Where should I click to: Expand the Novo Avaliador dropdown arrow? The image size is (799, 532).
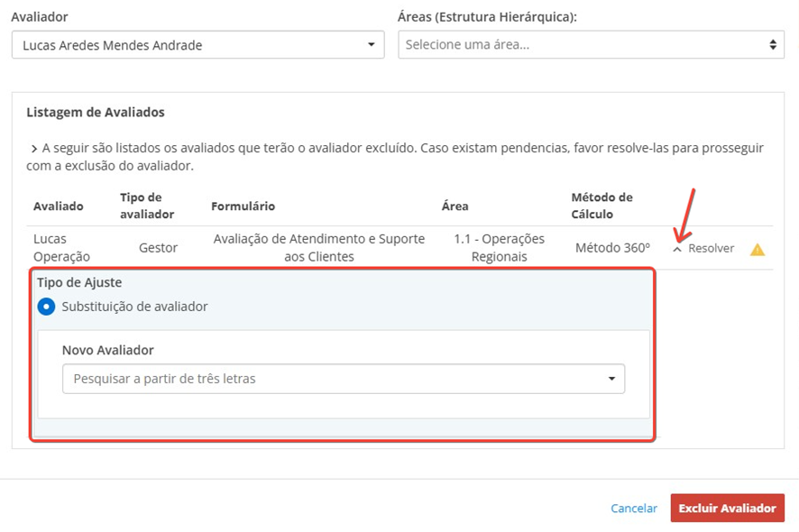pos(611,380)
